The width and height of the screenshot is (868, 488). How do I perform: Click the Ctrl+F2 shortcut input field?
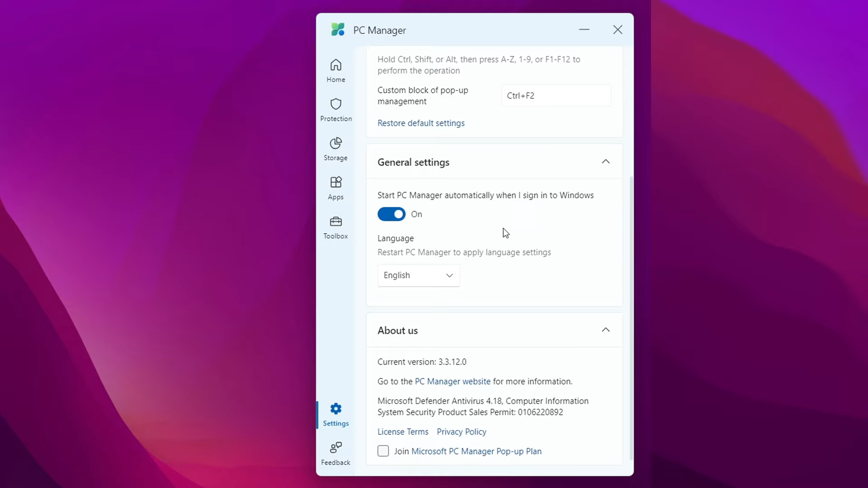pos(556,96)
